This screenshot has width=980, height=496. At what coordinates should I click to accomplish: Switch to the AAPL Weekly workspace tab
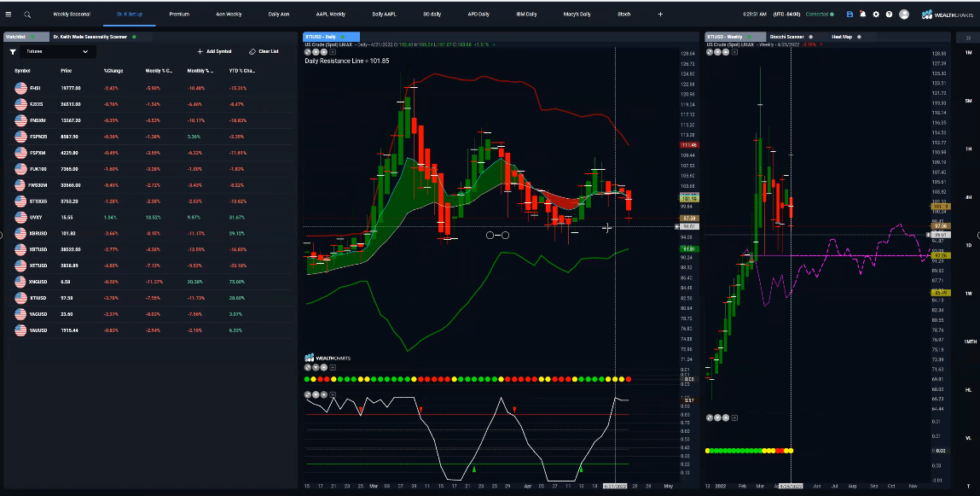point(330,14)
